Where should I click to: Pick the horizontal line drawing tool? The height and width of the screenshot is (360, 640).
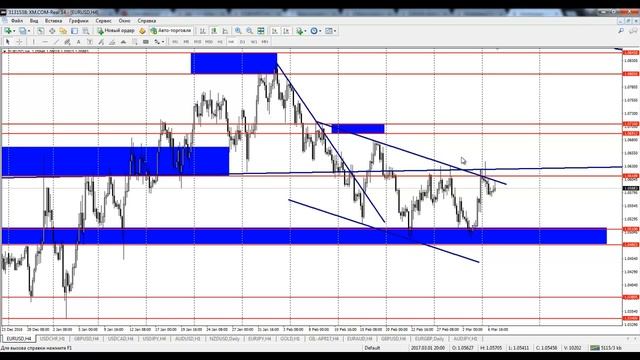[45, 42]
